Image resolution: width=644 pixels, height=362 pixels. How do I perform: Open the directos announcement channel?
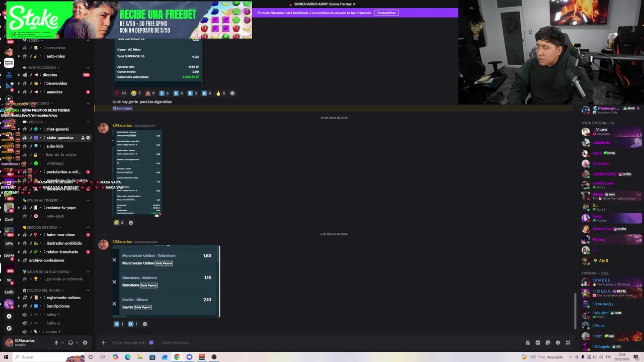pyautogui.click(x=55, y=75)
